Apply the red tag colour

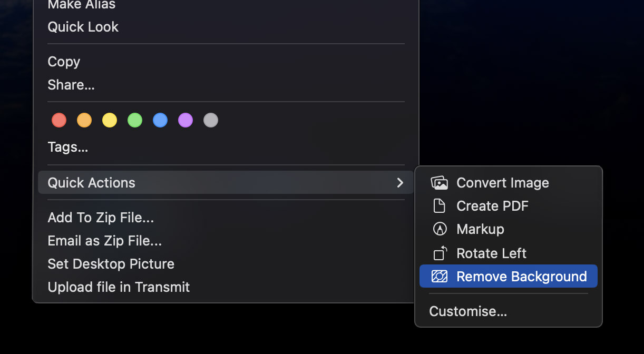tap(59, 120)
